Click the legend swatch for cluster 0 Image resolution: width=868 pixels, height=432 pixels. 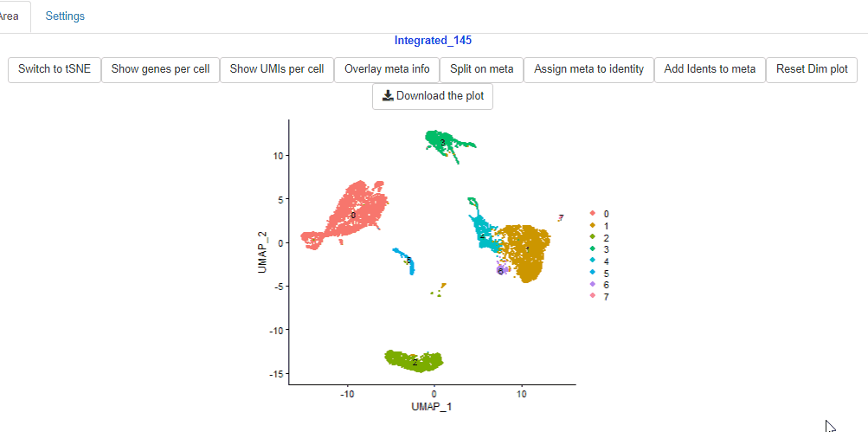592,213
